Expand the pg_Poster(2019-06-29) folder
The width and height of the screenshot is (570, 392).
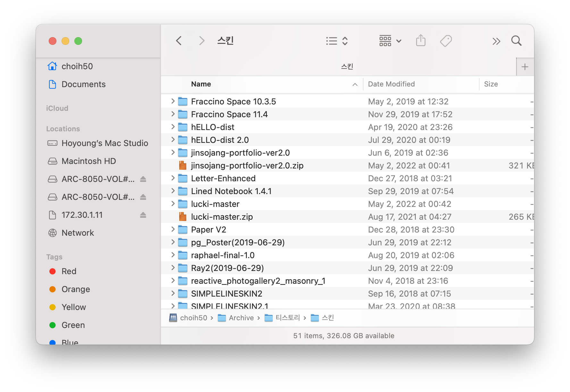pyautogui.click(x=173, y=242)
